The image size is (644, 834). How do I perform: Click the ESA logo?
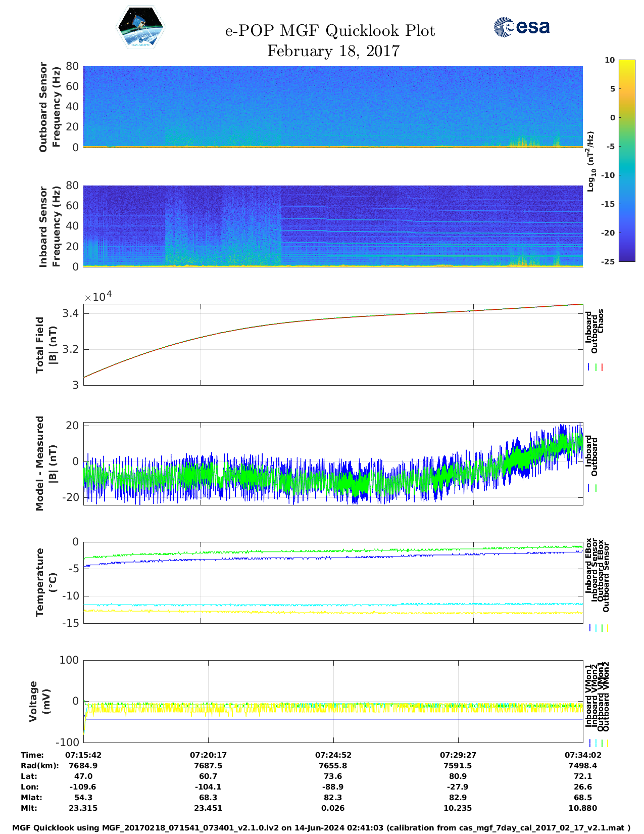[521, 27]
